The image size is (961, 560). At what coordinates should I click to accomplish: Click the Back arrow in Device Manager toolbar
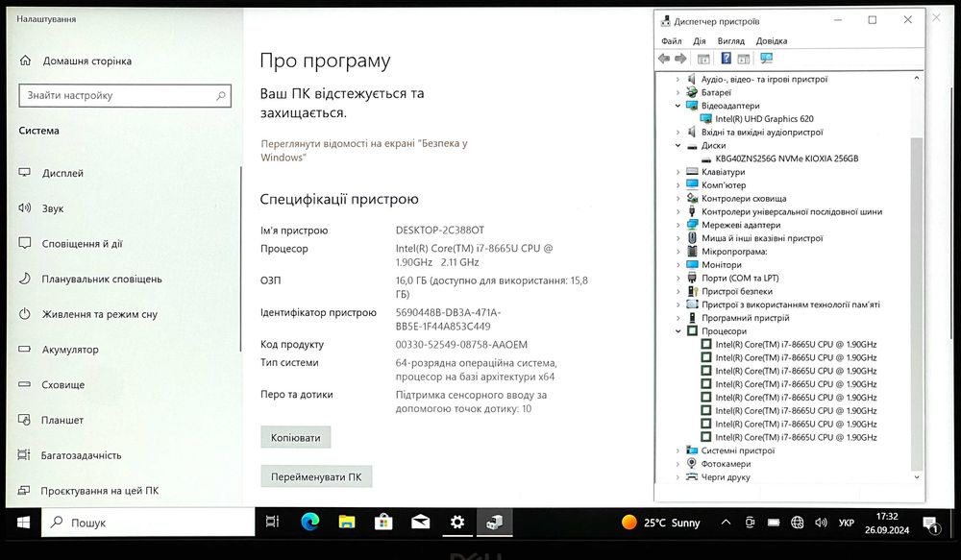tap(664, 59)
